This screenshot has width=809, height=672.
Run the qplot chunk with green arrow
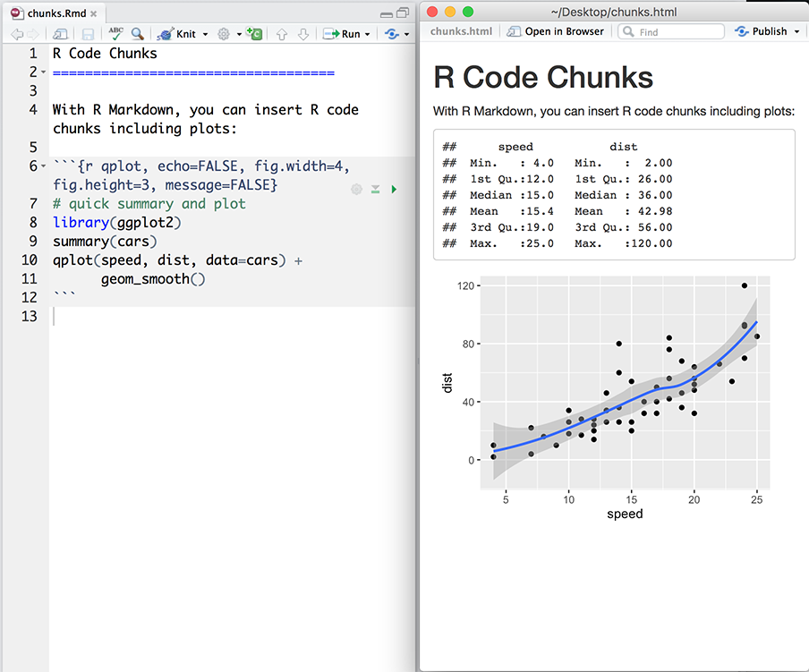click(x=394, y=190)
